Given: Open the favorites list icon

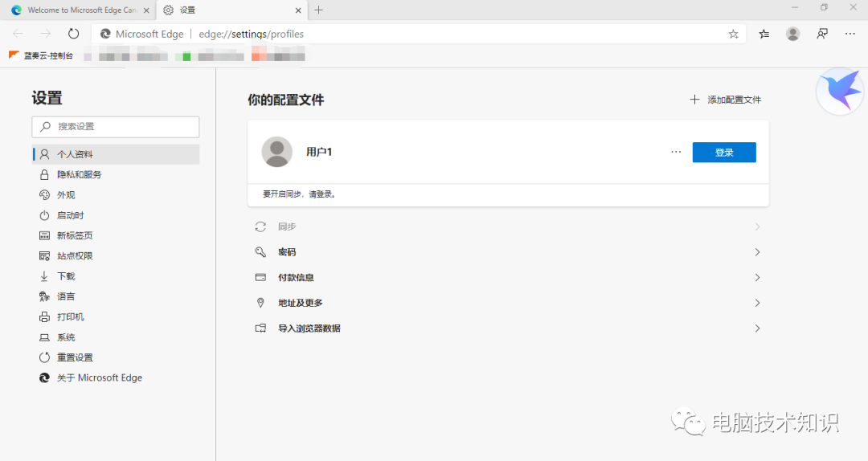Looking at the screenshot, I should [x=764, y=35].
